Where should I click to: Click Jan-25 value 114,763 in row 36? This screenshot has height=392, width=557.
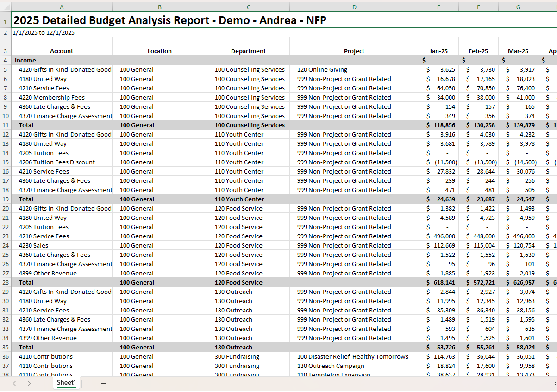coord(438,356)
